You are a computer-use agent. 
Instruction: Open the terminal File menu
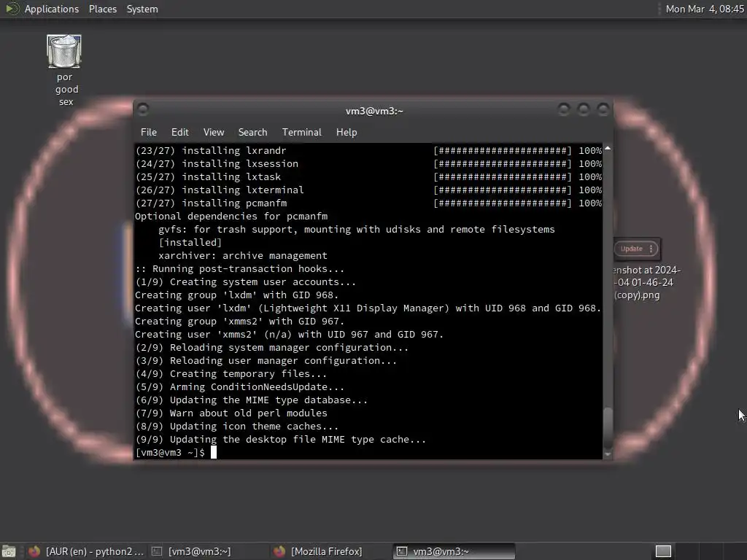[x=149, y=133]
